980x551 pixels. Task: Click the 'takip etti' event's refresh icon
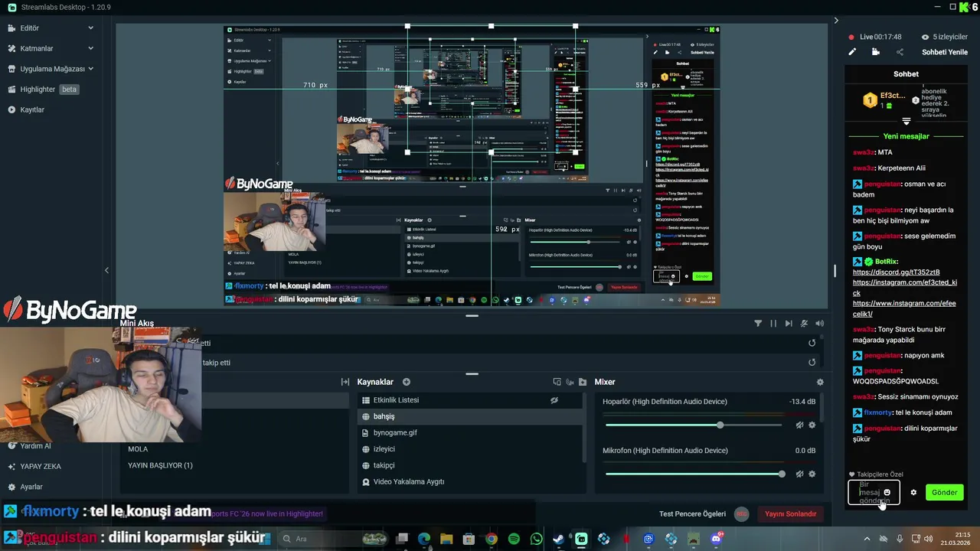[x=812, y=363]
